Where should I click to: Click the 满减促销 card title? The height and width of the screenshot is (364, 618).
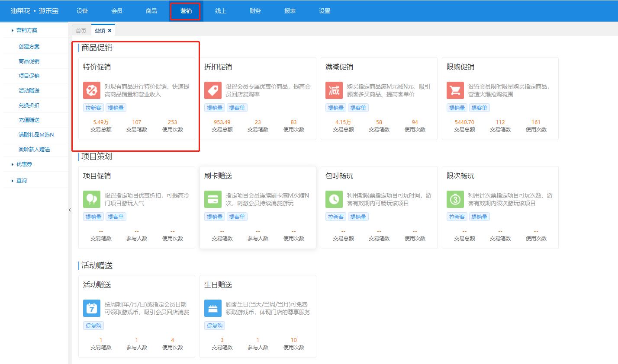(339, 67)
